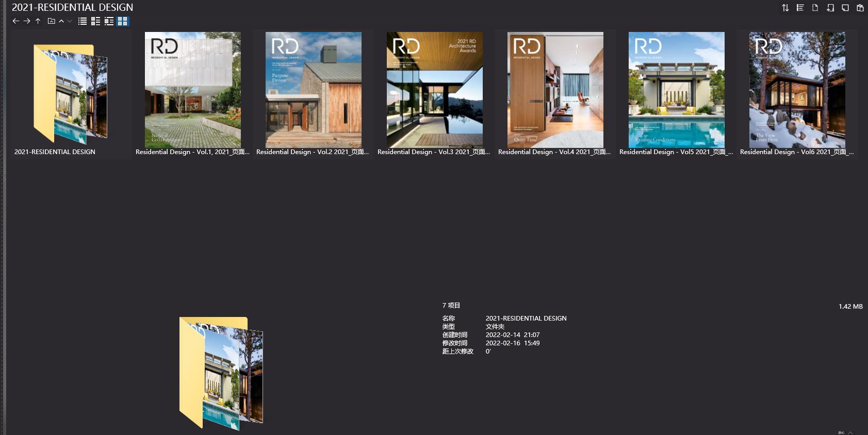Click the '2021-RESIDENTIAL DESIGN' folder name label
This screenshot has height=435, width=868.
pos(55,152)
